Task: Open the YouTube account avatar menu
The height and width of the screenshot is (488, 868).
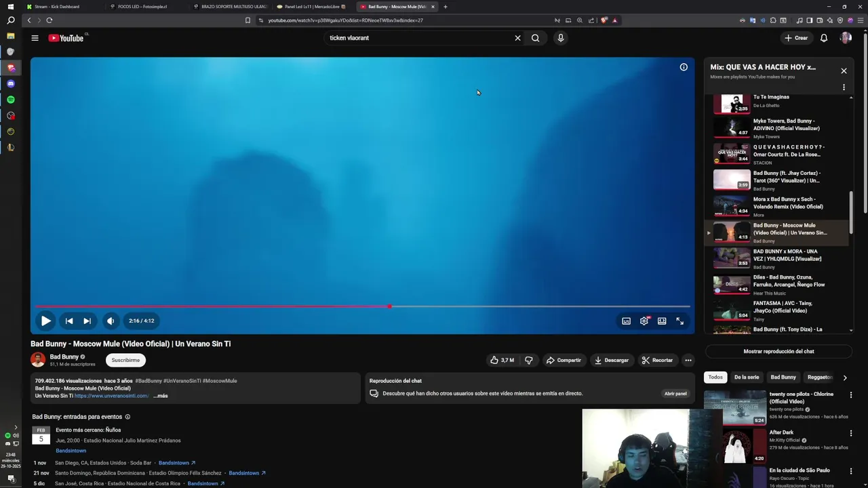Action: tap(846, 38)
